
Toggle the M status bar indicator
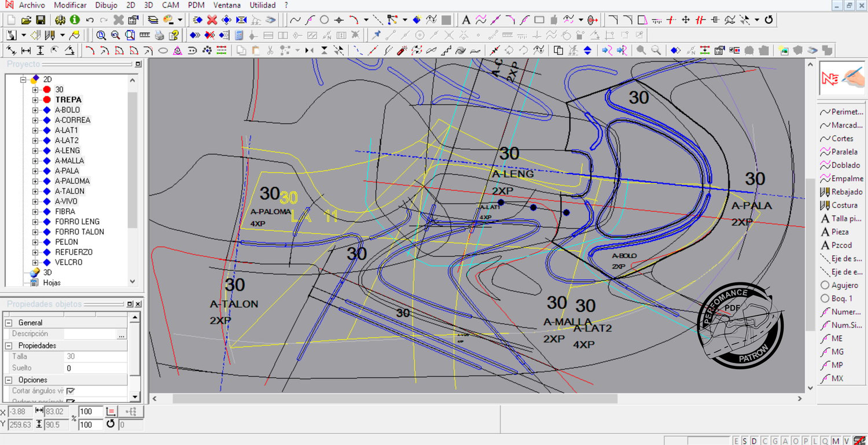[836, 441]
